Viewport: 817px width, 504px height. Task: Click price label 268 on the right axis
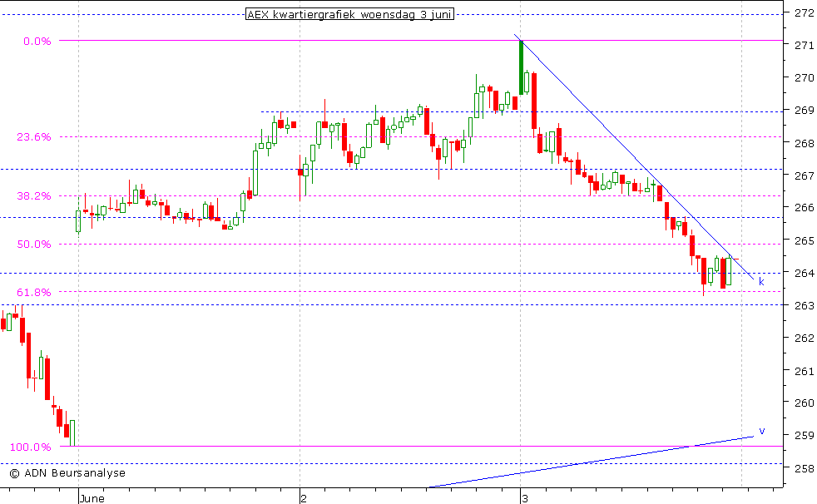(x=805, y=143)
